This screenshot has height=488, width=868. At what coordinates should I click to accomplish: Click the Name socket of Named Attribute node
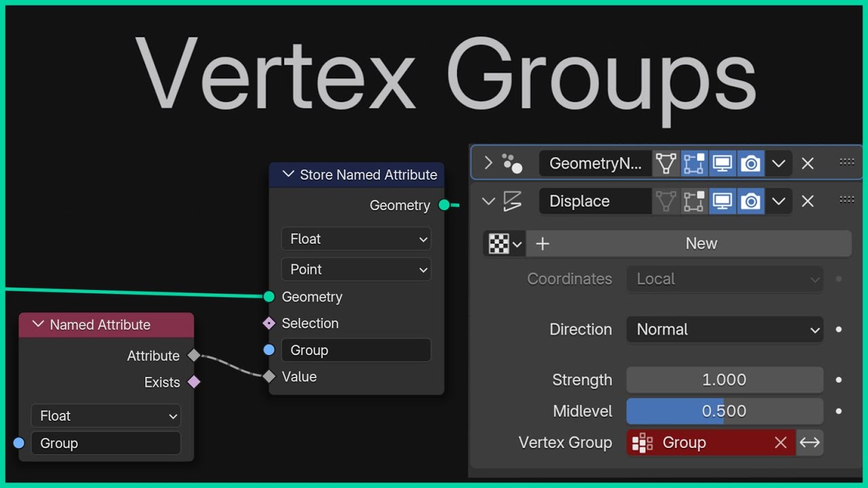click(19, 443)
